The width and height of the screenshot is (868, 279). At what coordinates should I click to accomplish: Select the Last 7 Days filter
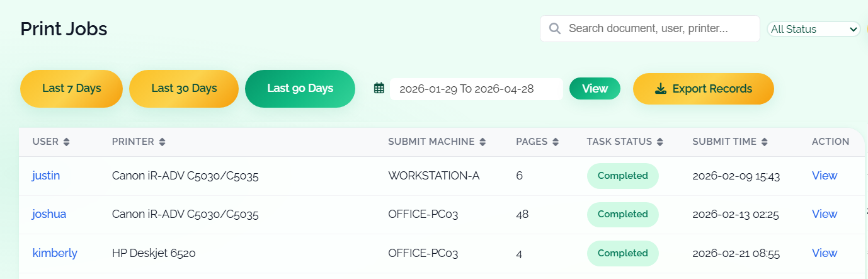pyautogui.click(x=72, y=89)
